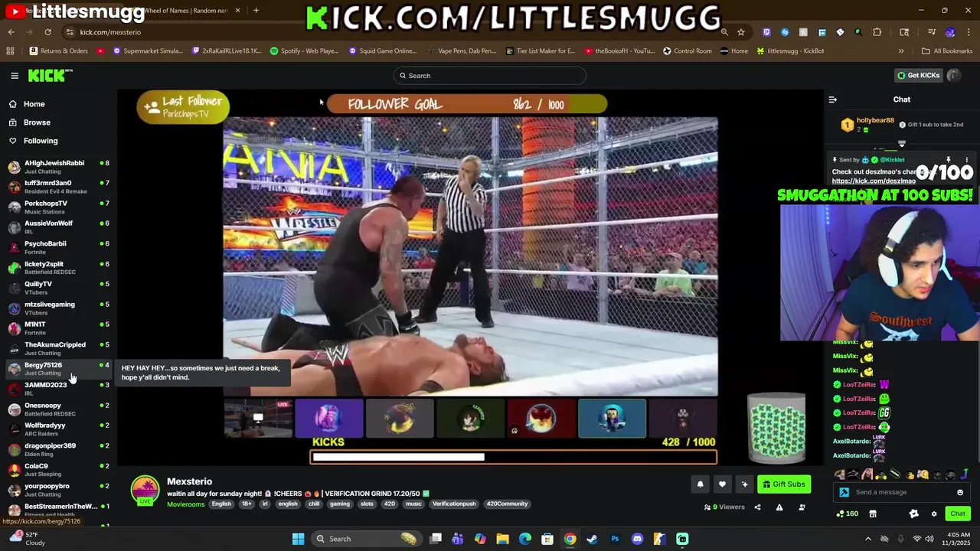Go to Home in Kick sidebar

point(27,104)
